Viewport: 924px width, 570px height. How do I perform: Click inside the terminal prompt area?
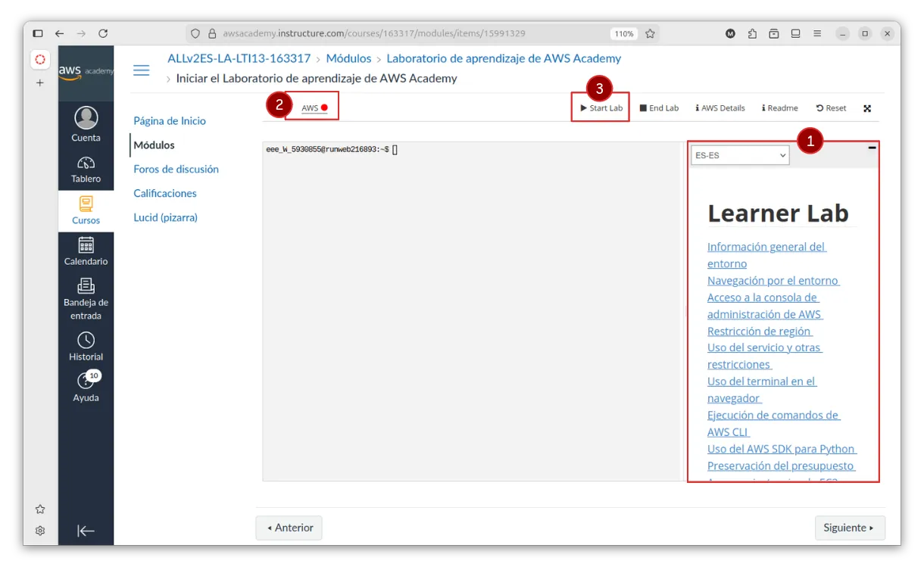pyautogui.click(x=470, y=303)
